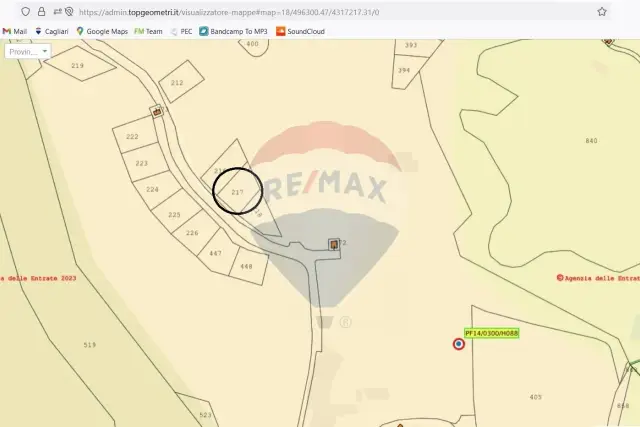Click the permissions icon in address bar
This screenshot has width=640, height=427.
pos(58,11)
